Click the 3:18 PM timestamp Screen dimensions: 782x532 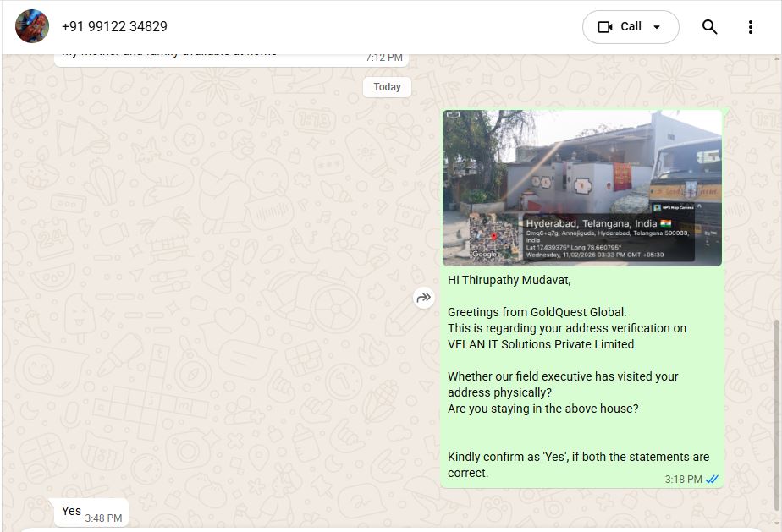tap(683, 480)
